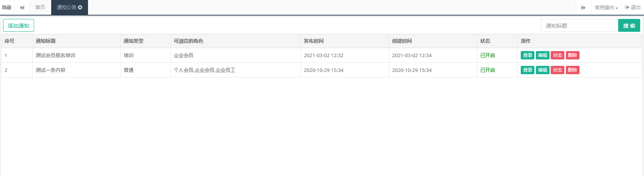The image size is (644, 176).
Task: View the 测试一条内容 notice via 查看
Action: [x=527, y=70]
